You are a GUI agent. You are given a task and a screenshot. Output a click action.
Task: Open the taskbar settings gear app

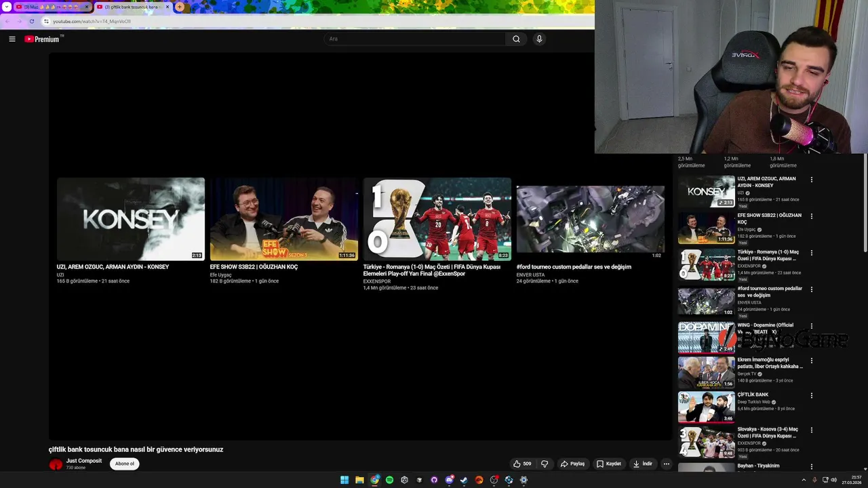(x=524, y=480)
